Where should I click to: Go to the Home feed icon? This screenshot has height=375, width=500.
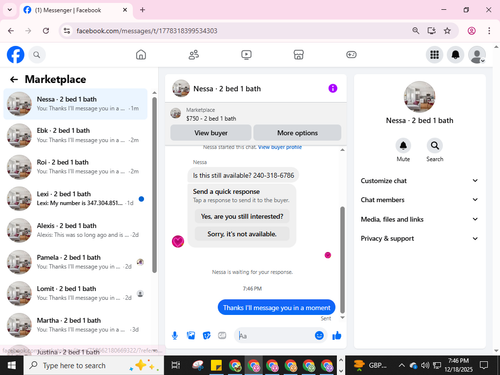pos(141,55)
